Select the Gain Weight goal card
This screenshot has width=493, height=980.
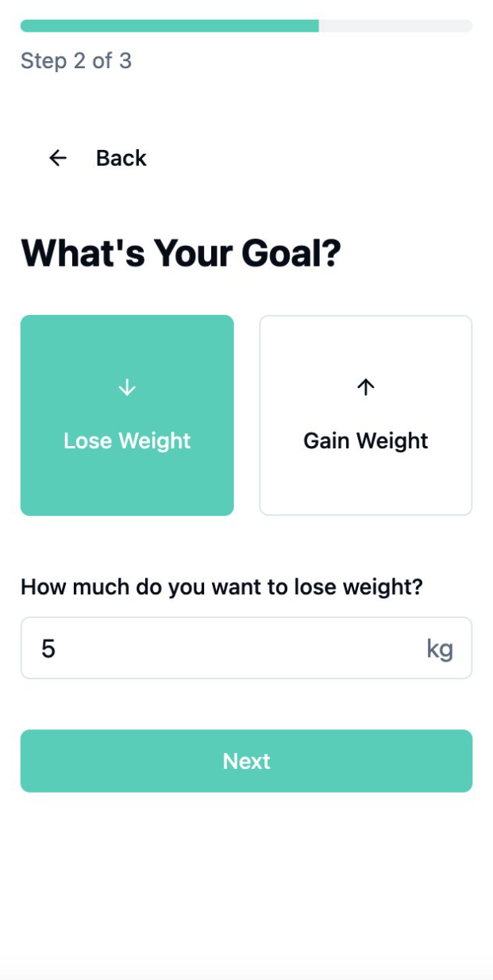coord(365,416)
